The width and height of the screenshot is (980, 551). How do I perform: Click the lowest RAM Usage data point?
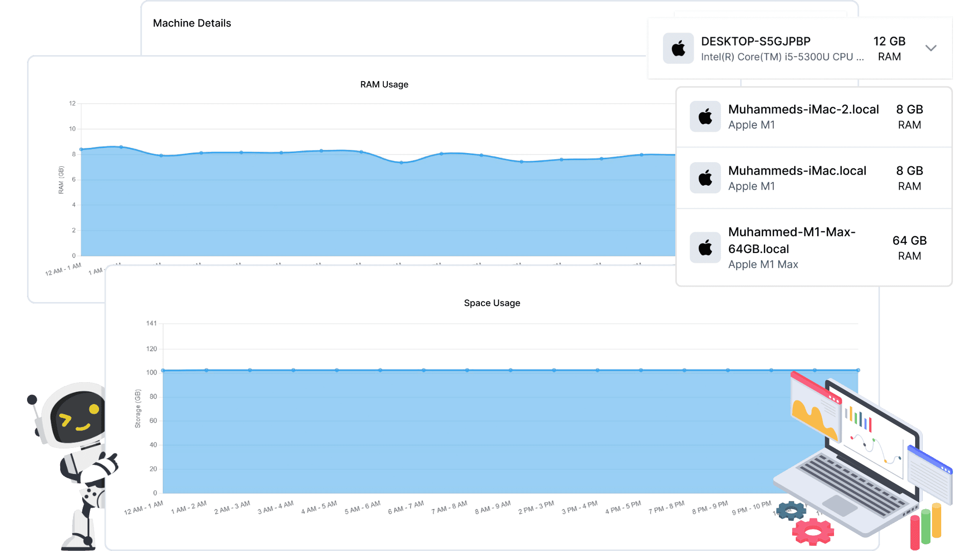(x=402, y=163)
